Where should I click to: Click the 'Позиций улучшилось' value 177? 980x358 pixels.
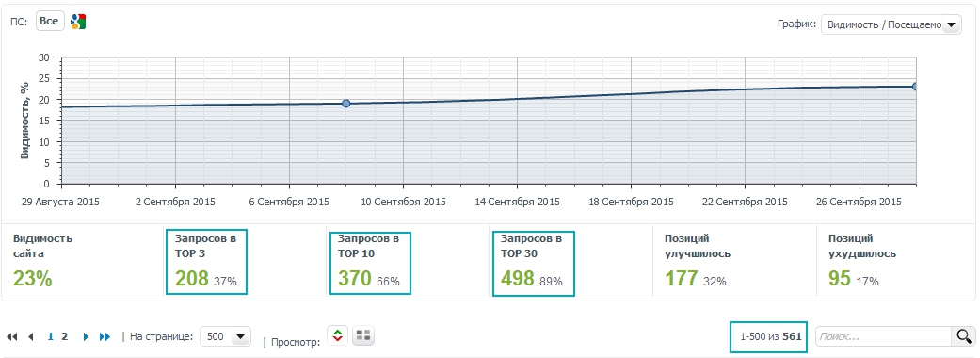pos(682,279)
